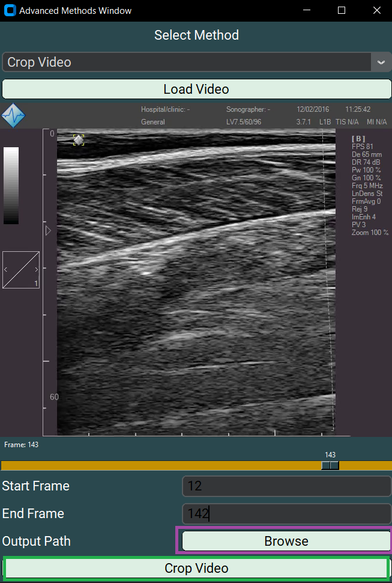Minimize the Advanced Methods Window
Image resolution: width=392 pixels, height=583 pixels.
(307, 11)
